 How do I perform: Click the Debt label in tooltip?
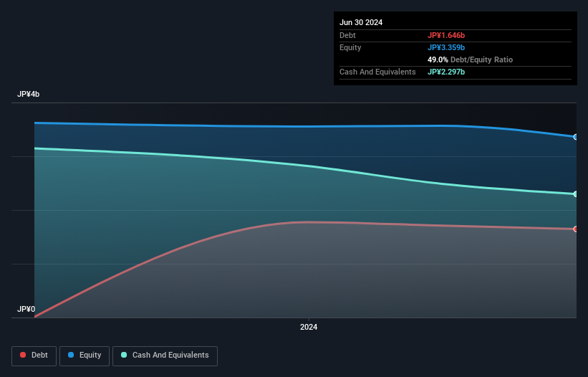click(x=347, y=35)
